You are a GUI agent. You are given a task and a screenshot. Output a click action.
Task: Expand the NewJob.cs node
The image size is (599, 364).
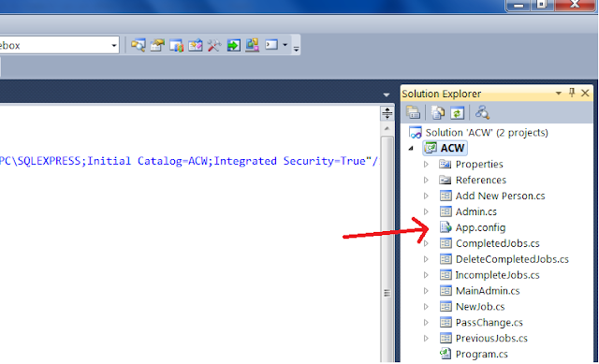(427, 307)
